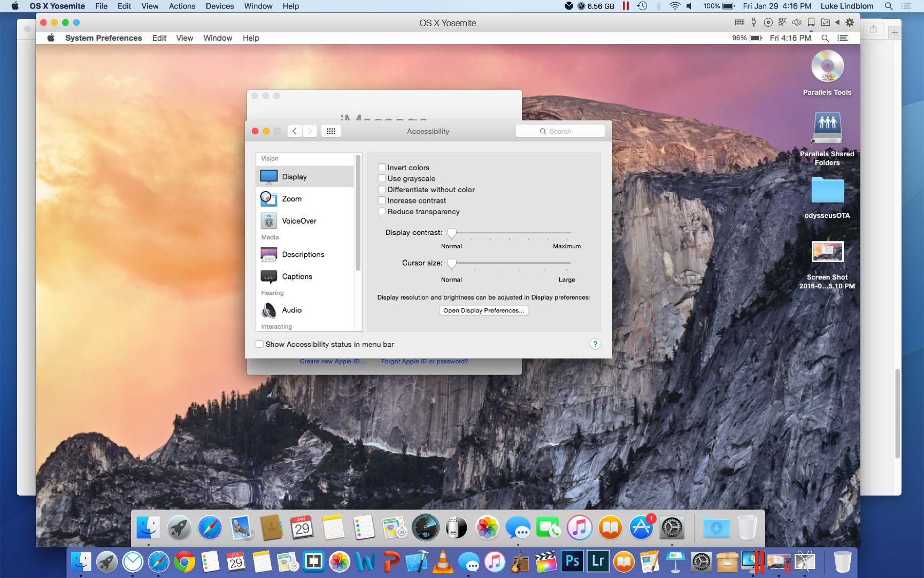Open Dashboard gauge icon in the guest dock
The height and width of the screenshot is (578, 924).
426,528
